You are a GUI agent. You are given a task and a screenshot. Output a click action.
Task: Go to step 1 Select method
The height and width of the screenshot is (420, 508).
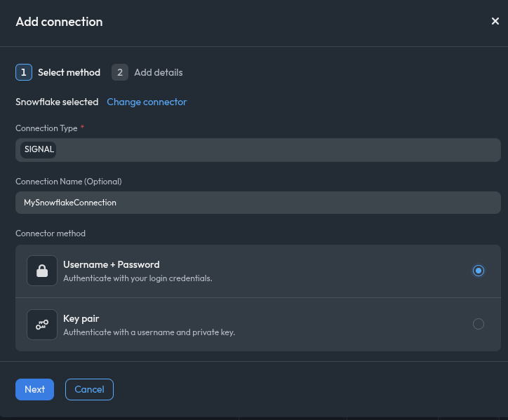tap(58, 72)
